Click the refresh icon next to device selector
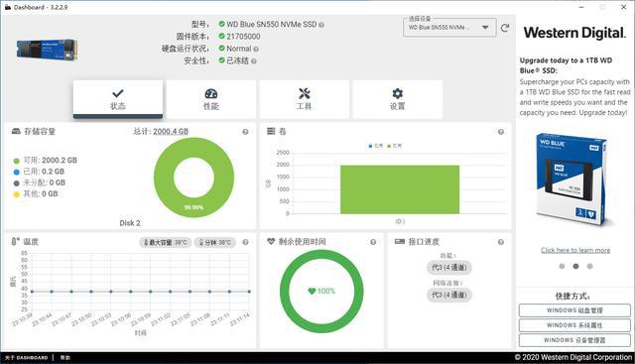Image resolution: width=635 pixels, height=364 pixels. click(505, 28)
